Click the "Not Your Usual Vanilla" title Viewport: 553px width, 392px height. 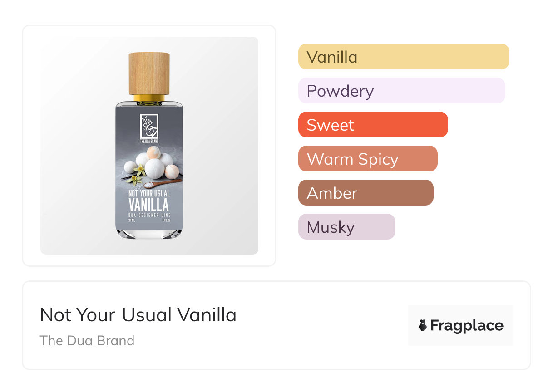click(x=138, y=315)
